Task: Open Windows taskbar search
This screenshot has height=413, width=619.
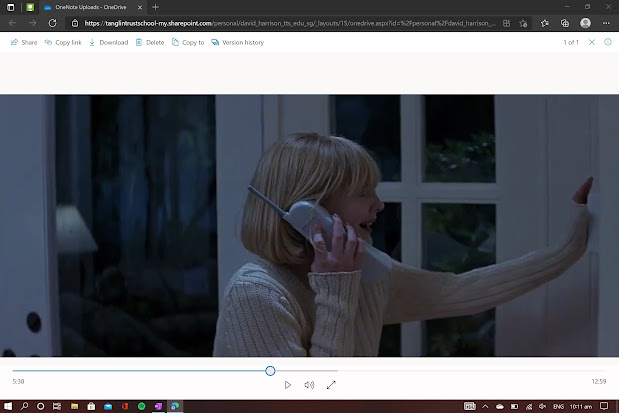Action: pos(24,406)
